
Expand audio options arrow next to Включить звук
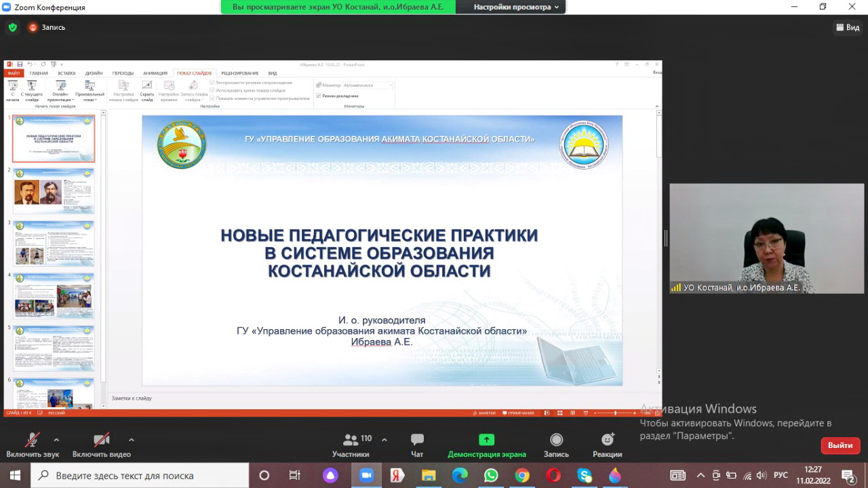click(x=56, y=440)
